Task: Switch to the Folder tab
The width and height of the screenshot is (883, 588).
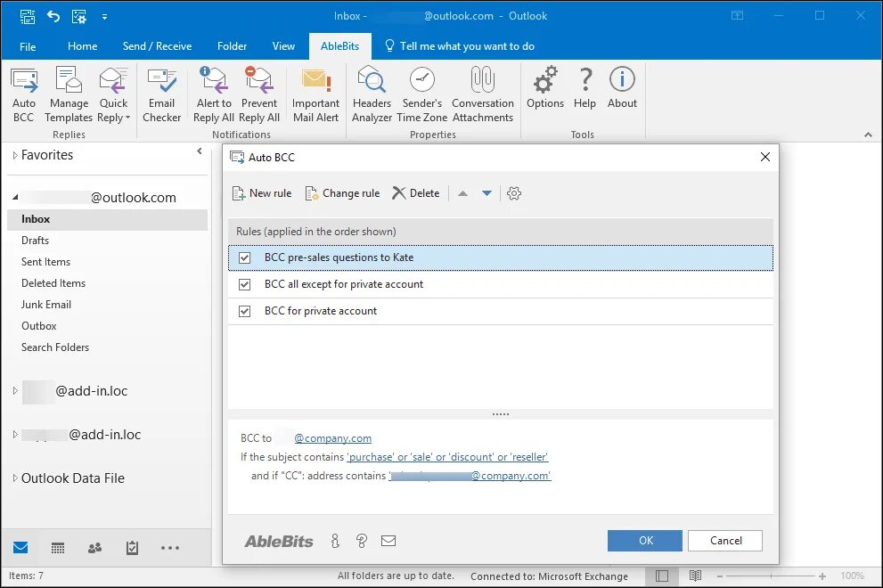Action: 232,46
